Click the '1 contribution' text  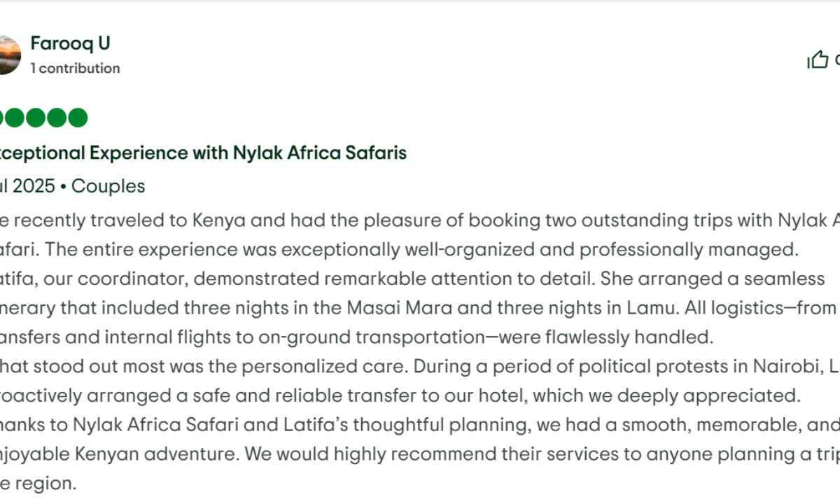(x=75, y=69)
